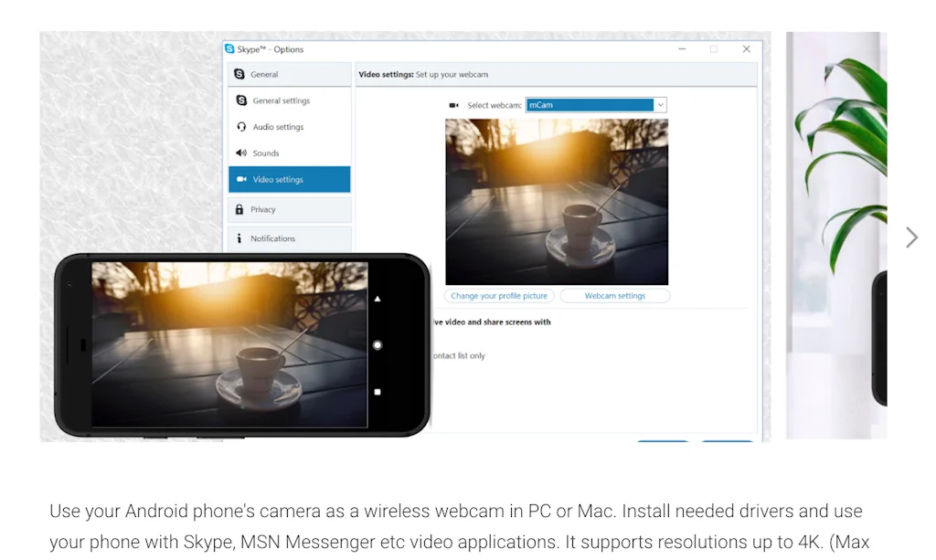
Task: Click the camera icon beside Select webcam
Action: click(x=454, y=105)
